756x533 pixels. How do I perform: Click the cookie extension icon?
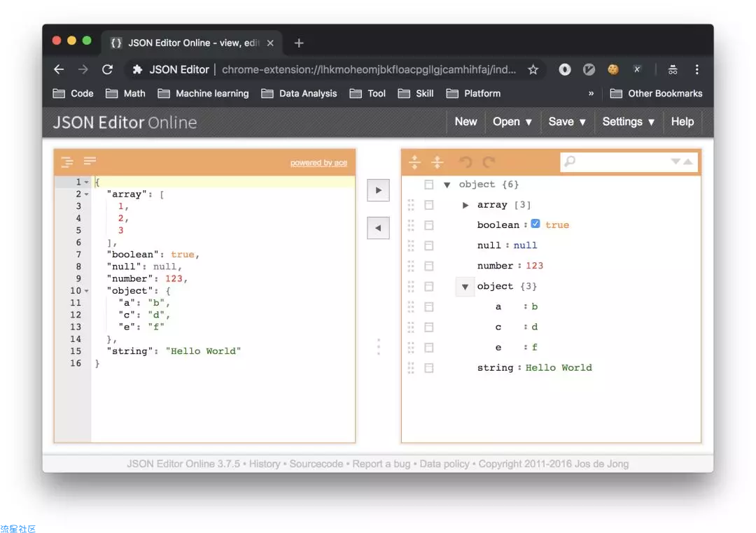point(612,69)
